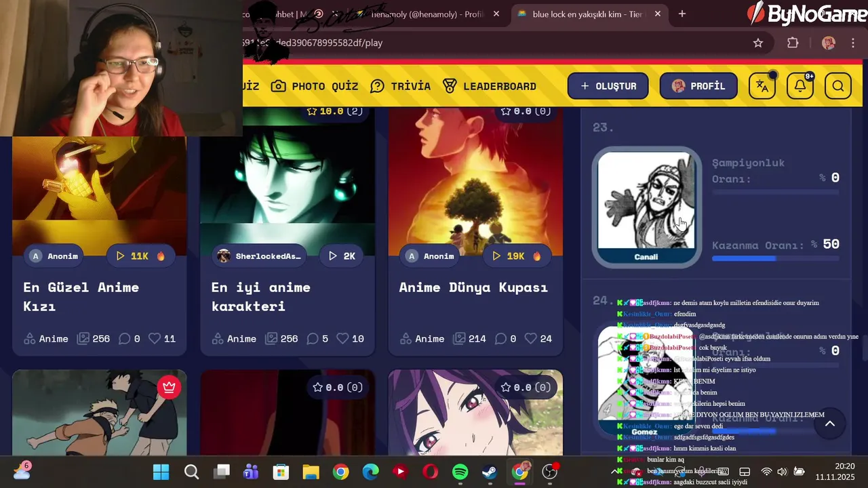
Task: Open the Wi-Fi network tray icon
Action: [x=766, y=472]
